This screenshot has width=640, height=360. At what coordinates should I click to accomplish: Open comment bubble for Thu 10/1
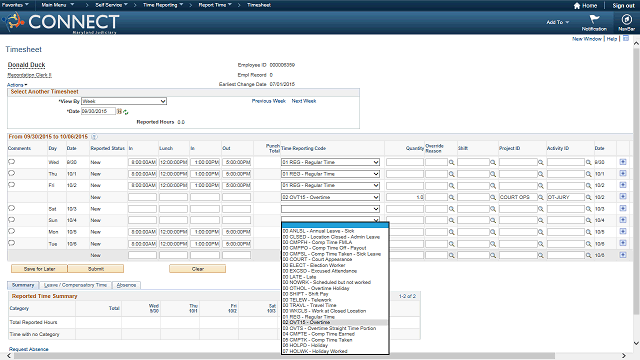point(11,173)
